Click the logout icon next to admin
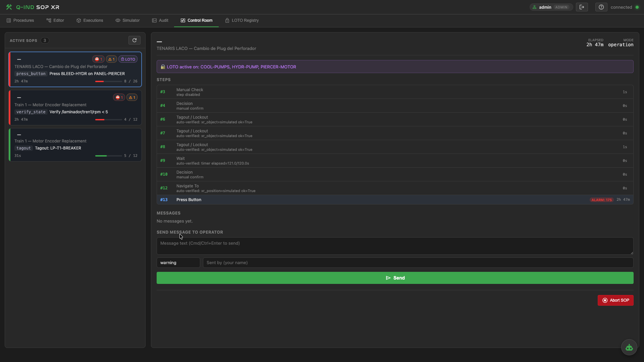Image resolution: width=644 pixels, height=362 pixels. 582,7
